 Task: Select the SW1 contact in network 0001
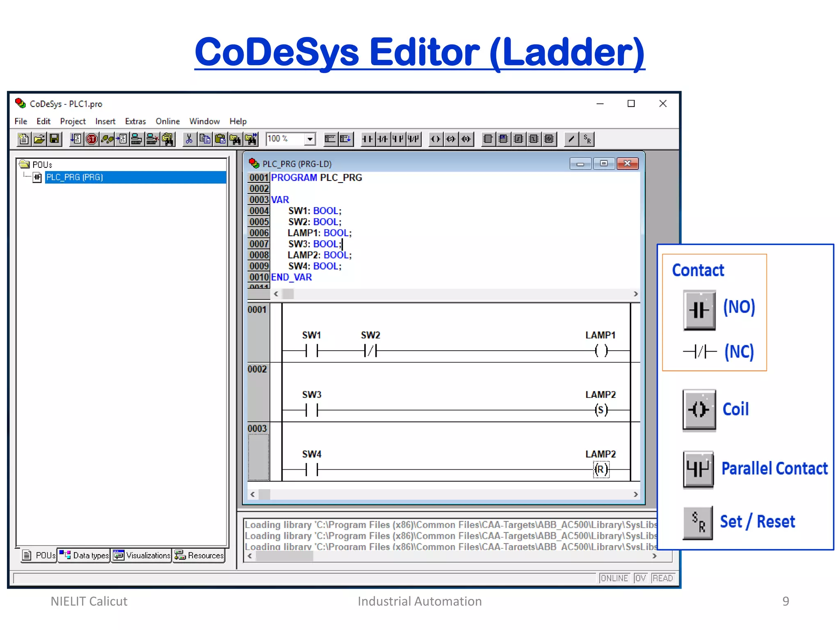(x=312, y=351)
